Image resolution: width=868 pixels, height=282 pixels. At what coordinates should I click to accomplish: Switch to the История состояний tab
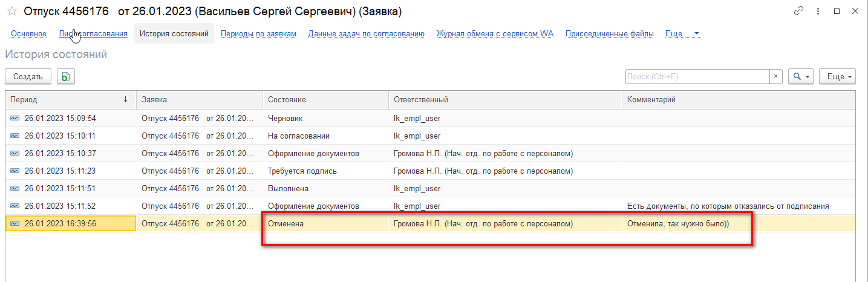[174, 34]
